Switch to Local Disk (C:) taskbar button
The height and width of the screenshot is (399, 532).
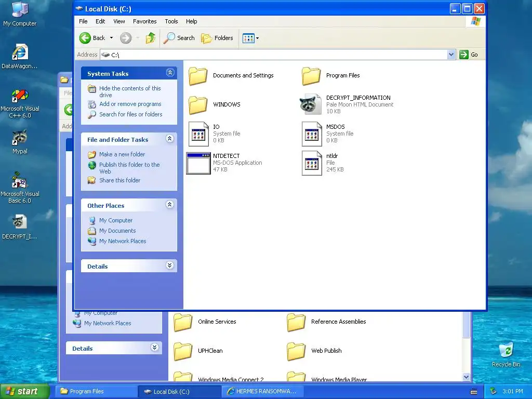click(179, 392)
